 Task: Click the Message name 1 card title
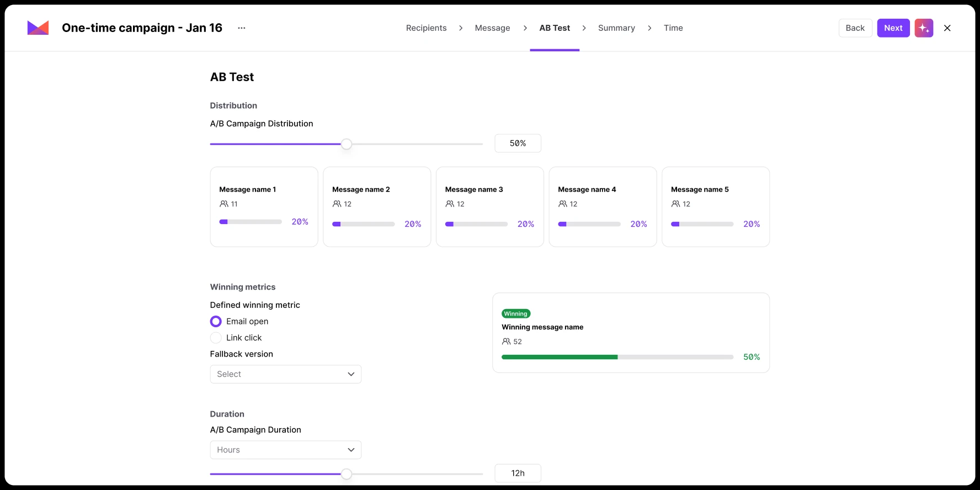tap(248, 189)
